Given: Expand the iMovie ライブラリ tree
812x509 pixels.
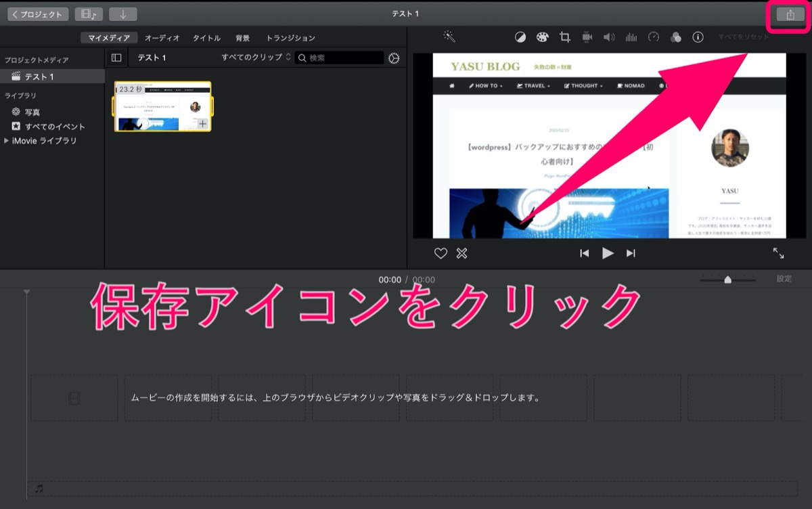Looking at the screenshot, I should pos(7,141).
